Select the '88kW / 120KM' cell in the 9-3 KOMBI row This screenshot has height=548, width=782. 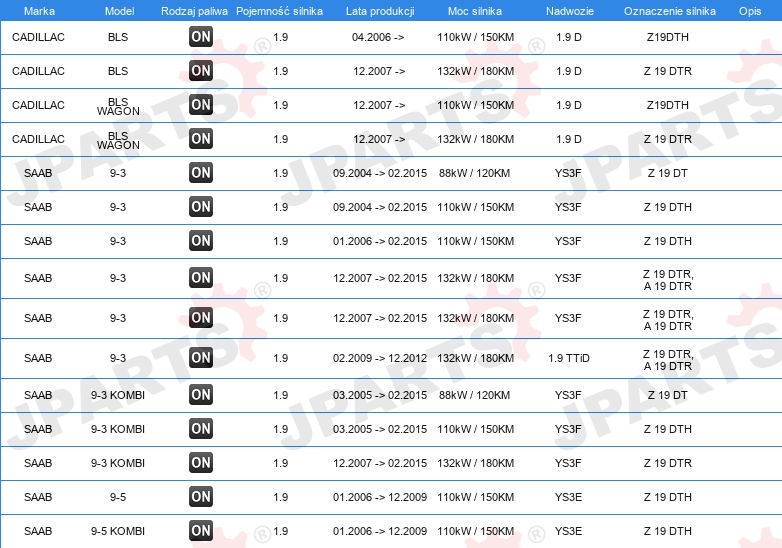[474, 395]
